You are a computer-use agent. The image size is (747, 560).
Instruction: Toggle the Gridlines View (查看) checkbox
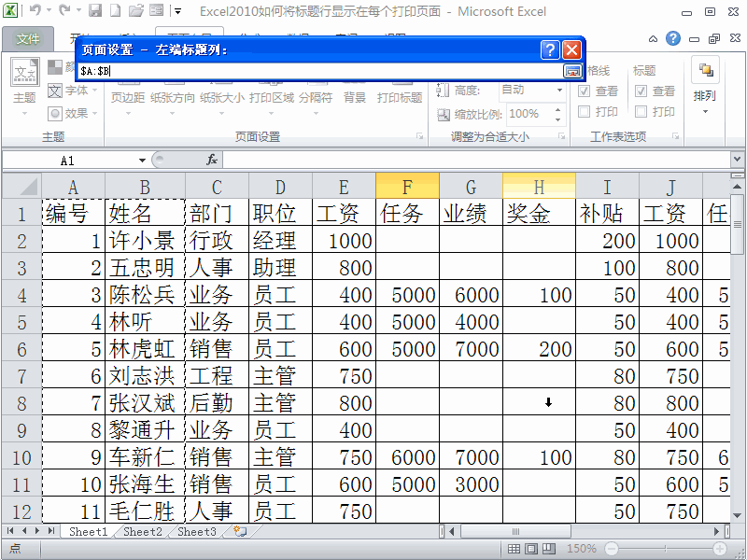pyautogui.click(x=585, y=91)
